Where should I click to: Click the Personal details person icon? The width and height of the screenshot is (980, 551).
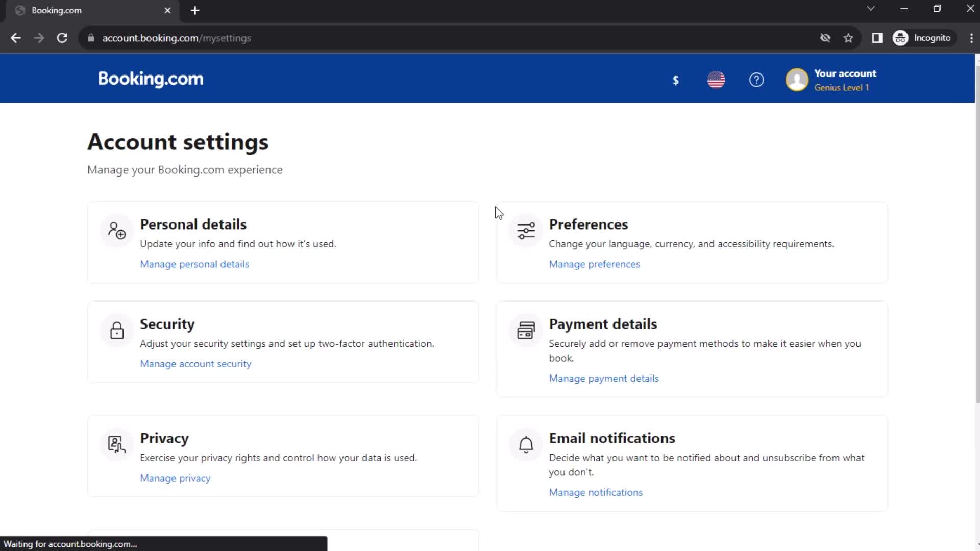tap(117, 231)
